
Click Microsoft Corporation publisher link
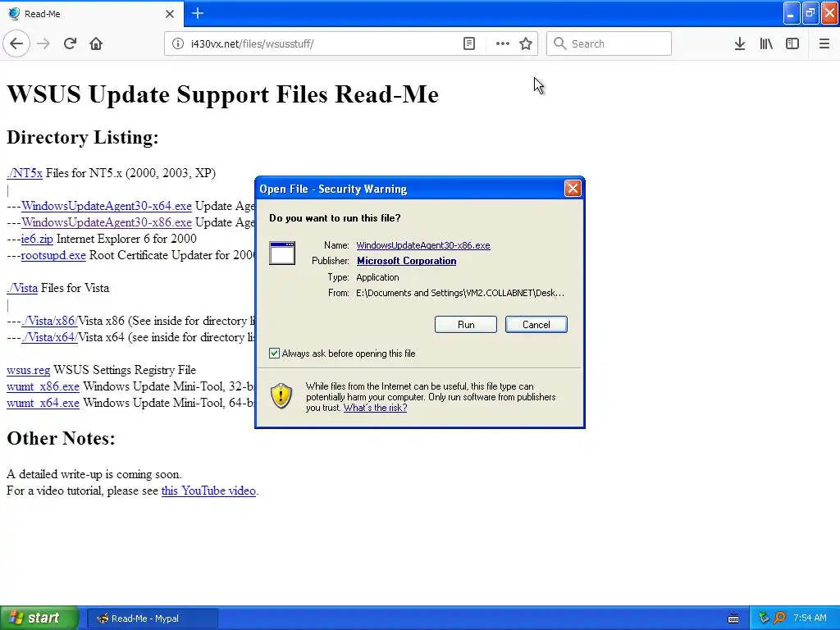point(407,261)
